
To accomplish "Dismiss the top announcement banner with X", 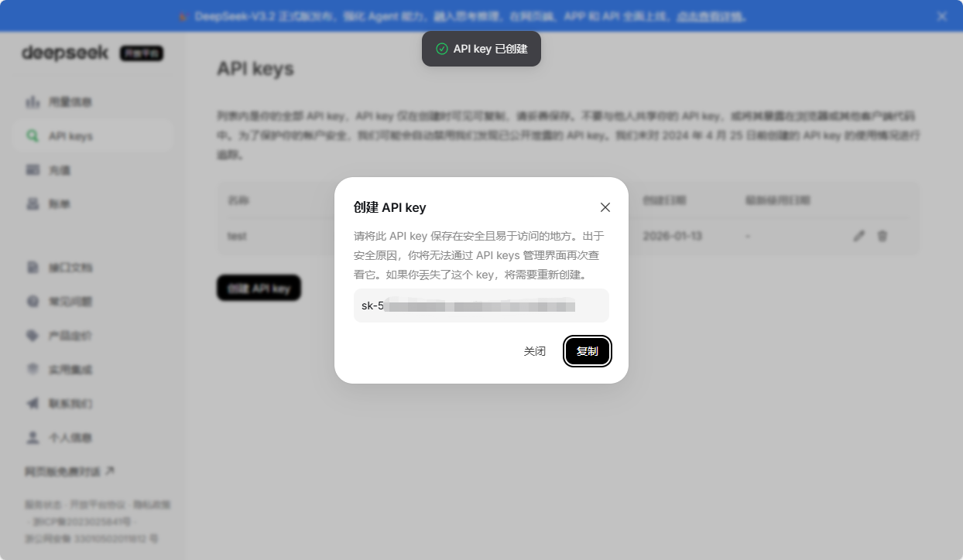I will (942, 16).
